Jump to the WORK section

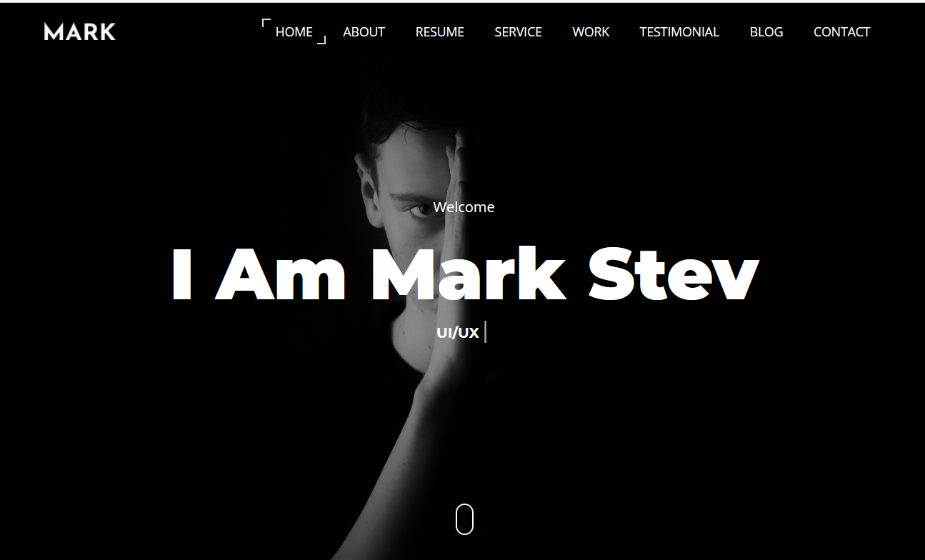(591, 32)
